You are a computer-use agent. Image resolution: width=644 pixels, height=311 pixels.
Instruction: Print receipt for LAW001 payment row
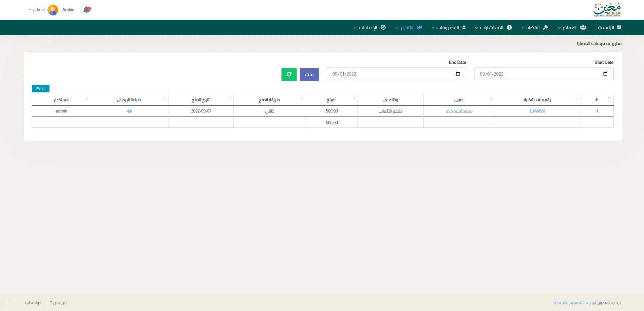pyautogui.click(x=129, y=111)
